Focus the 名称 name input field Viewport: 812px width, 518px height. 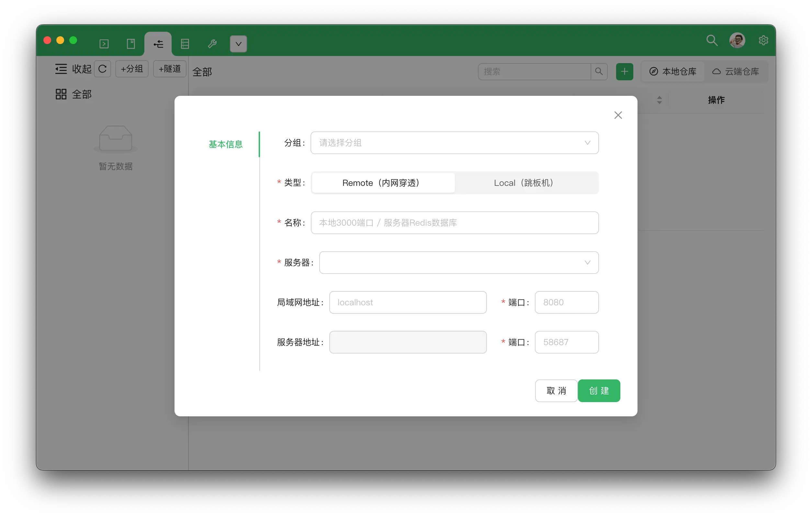[x=454, y=223]
